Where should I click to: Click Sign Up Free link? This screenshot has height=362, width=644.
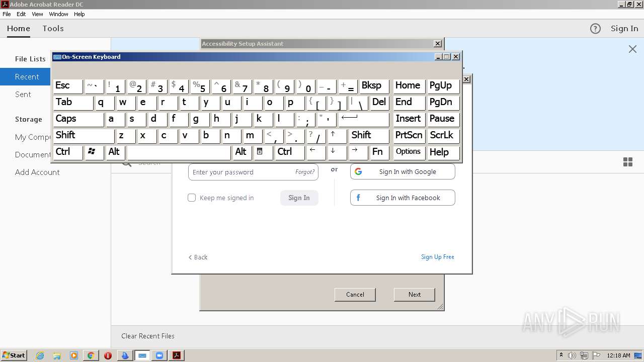438,257
